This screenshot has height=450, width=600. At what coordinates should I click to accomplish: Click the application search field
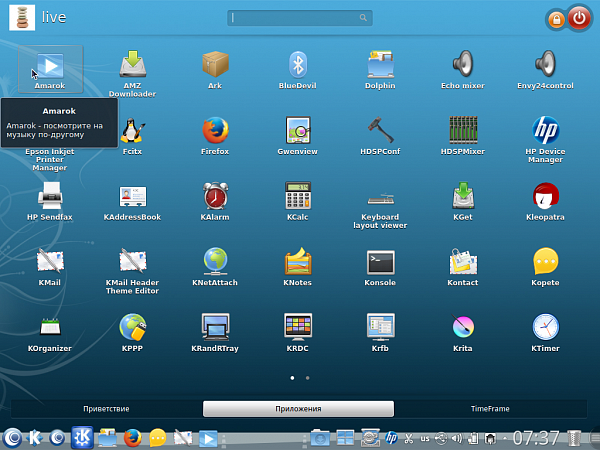[300, 18]
